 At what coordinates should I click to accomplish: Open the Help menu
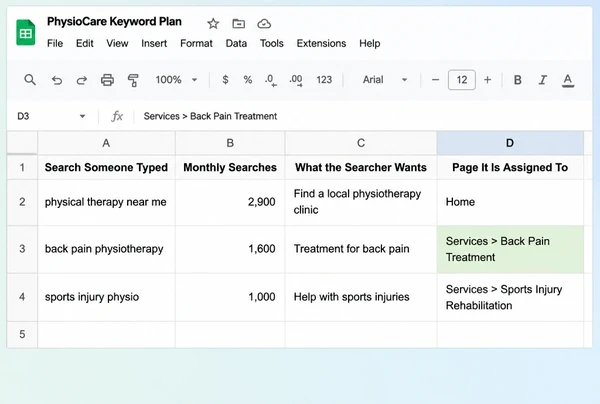tap(370, 43)
